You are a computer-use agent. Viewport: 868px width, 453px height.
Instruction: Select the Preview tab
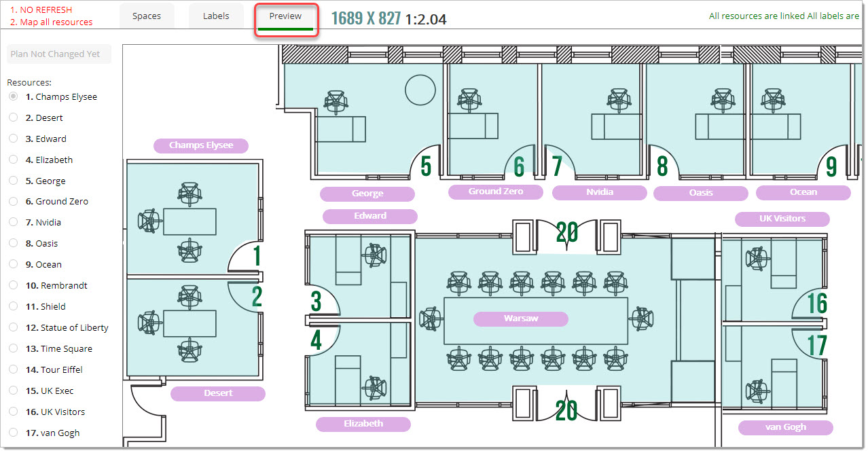(x=285, y=16)
